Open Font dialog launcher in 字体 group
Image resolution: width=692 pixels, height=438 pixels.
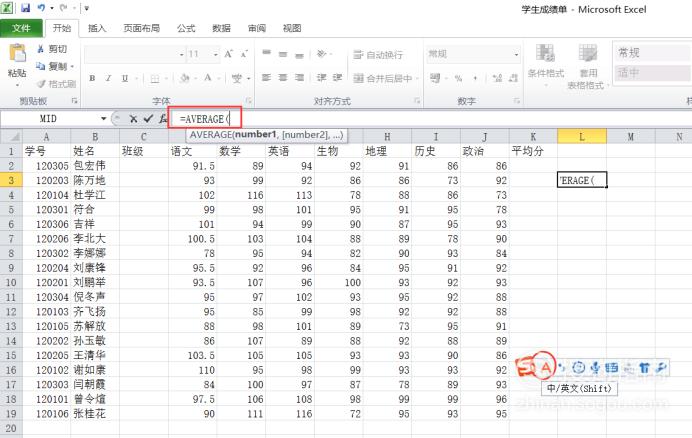[249, 101]
